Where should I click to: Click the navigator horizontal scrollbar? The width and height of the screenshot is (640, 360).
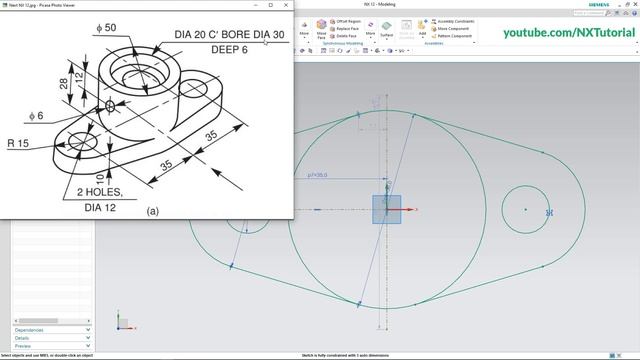[x=38, y=321]
